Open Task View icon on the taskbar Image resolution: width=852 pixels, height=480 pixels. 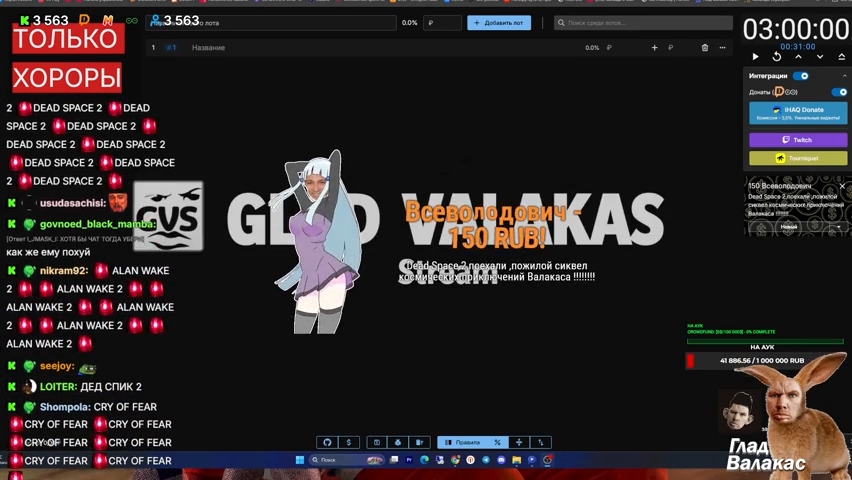(394, 460)
